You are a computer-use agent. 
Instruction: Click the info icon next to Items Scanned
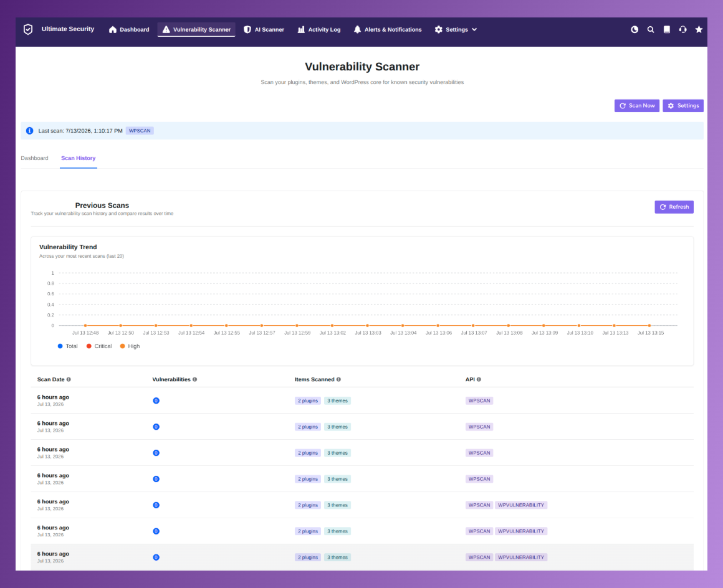[338, 380]
